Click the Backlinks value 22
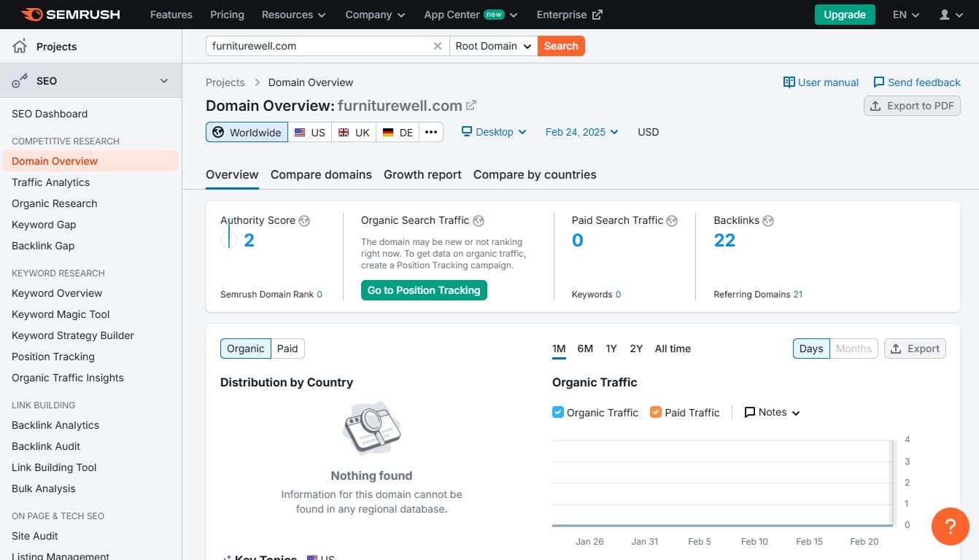979x560 pixels. pyautogui.click(x=724, y=241)
